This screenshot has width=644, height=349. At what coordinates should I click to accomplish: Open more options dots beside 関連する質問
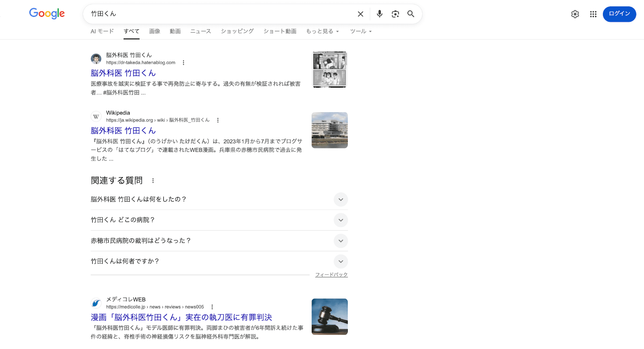click(x=153, y=181)
